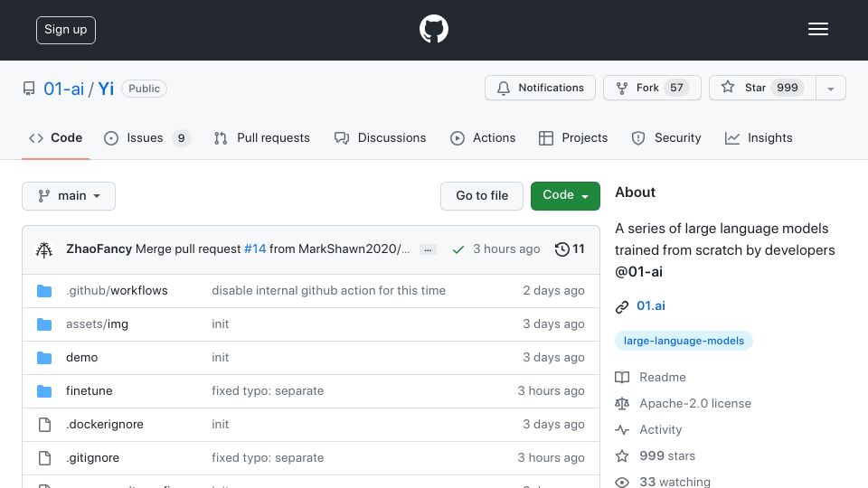The height and width of the screenshot is (488, 868).
Task: Open the .gitignore file
Action: click(92, 457)
